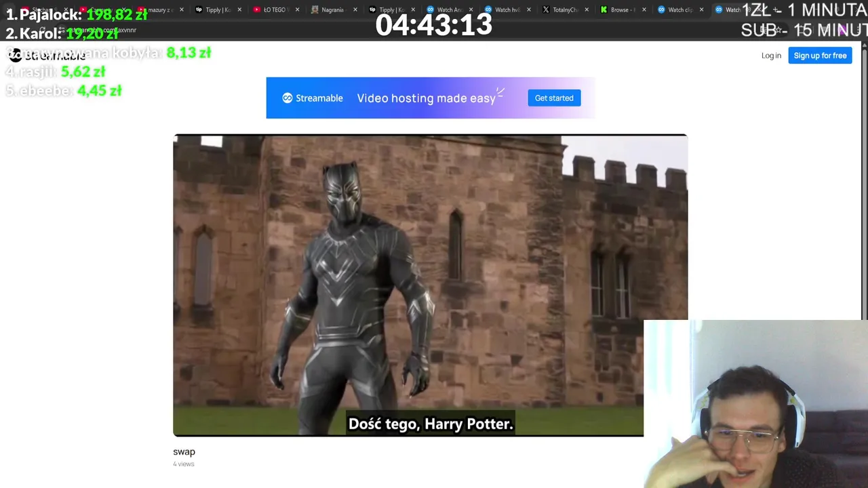Open the Tipply tab right after the Nagrania tab

coord(391,10)
